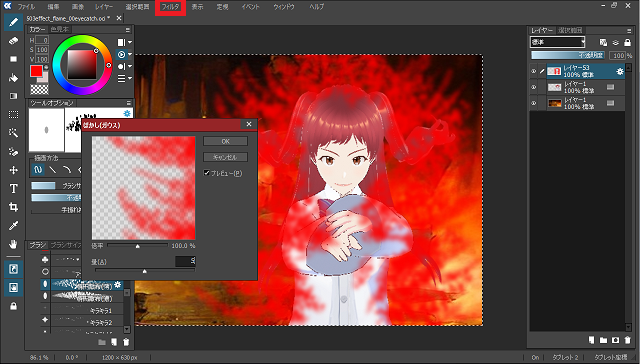640x364 pixels.
Task: Delete brush with brush panel trash icon
Action: pos(126,342)
